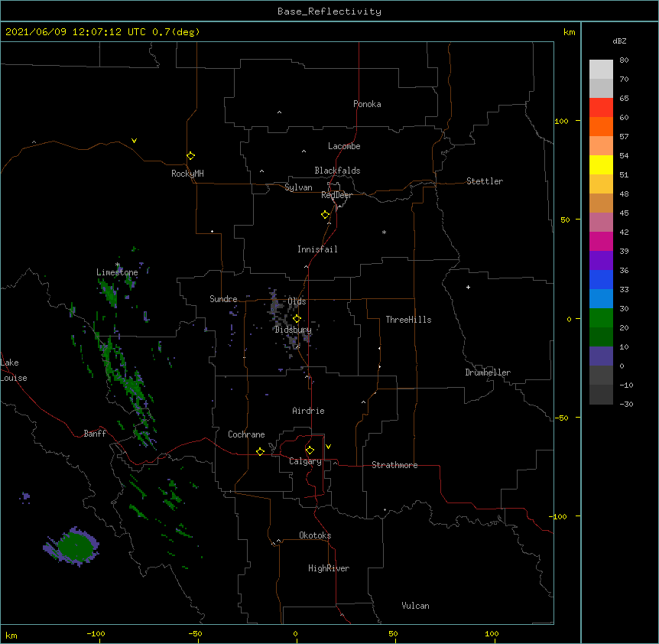Click the yellow 54 dBZ legend swatch
The height and width of the screenshot is (644, 659).
coord(601,164)
